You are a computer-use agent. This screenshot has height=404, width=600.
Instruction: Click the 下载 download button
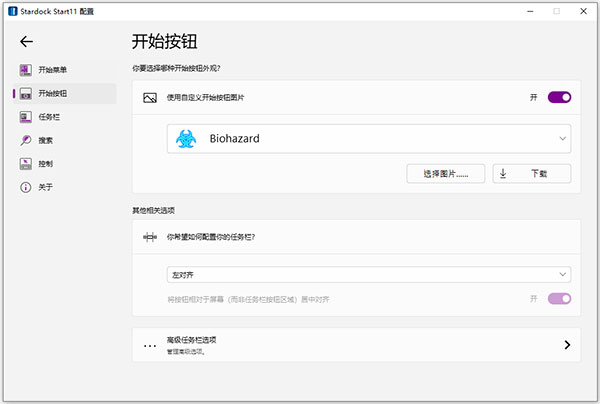[531, 173]
